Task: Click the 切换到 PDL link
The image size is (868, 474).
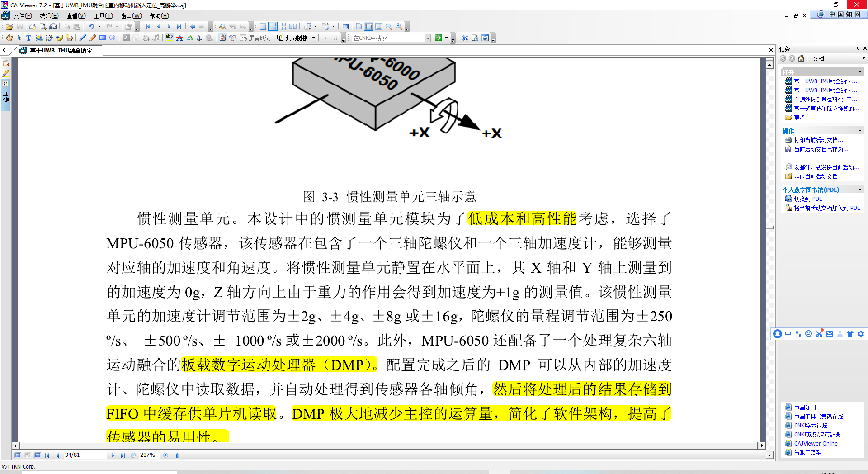Action: pyautogui.click(x=809, y=199)
